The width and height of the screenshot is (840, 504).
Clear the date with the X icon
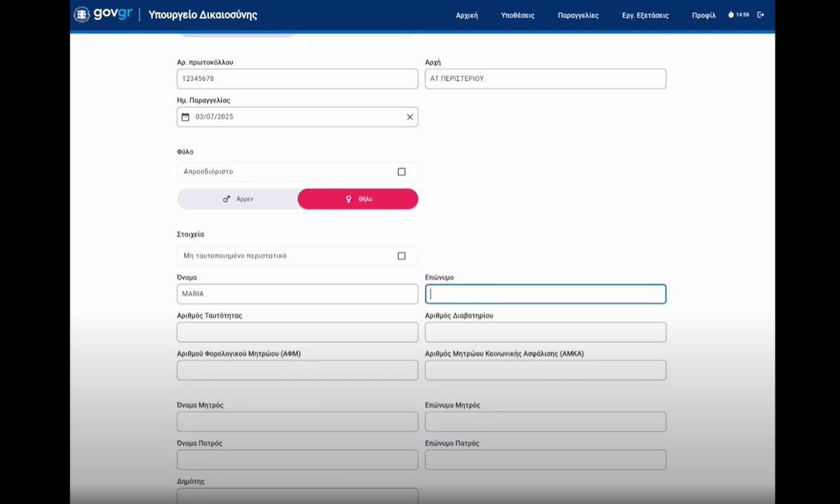(x=409, y=117)
